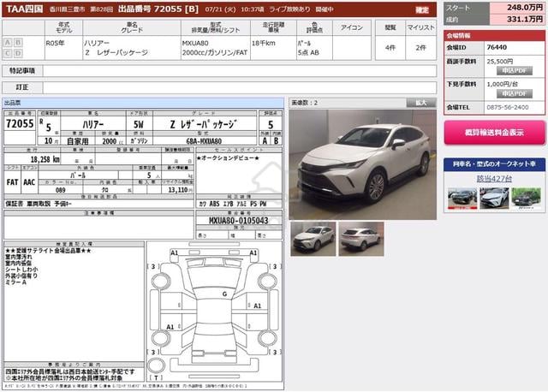
Task: Click the 確定 label in the red header
Action: tap(422, 9)
